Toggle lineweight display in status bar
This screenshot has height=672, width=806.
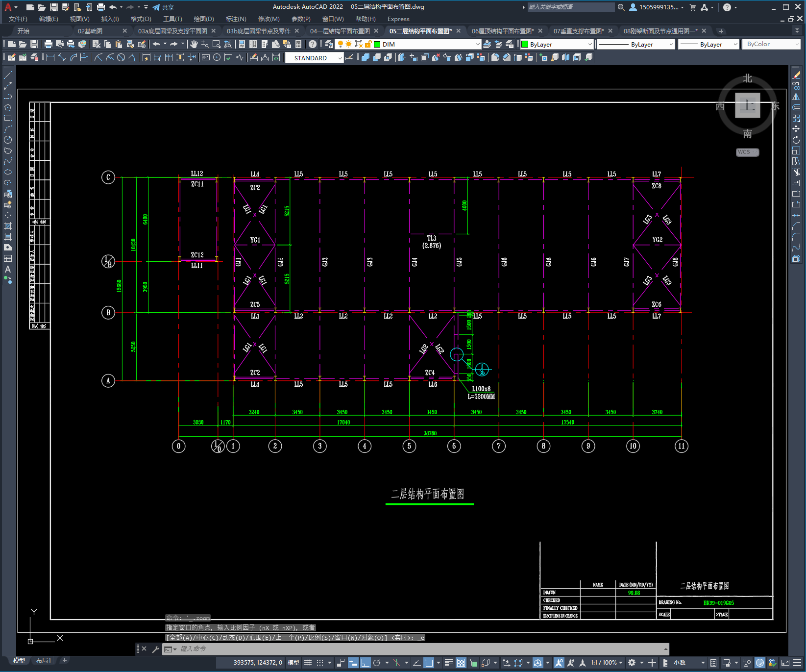[448, 663]
